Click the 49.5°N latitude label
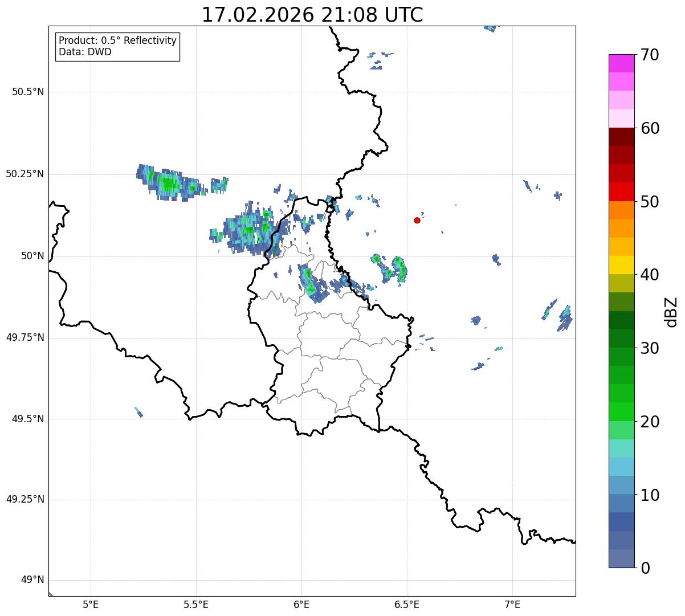 coord(27,419)
